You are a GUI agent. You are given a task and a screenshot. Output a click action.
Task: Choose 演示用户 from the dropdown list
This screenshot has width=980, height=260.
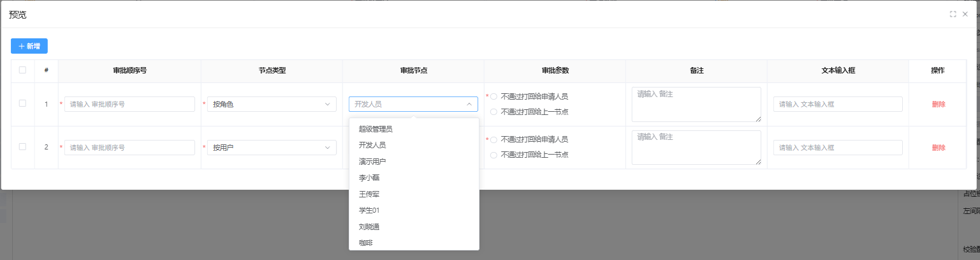(x=372, y=162)
